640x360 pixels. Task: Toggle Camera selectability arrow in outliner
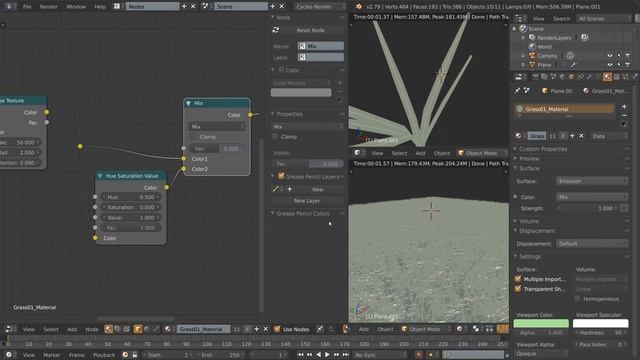(x=619, y=56)
